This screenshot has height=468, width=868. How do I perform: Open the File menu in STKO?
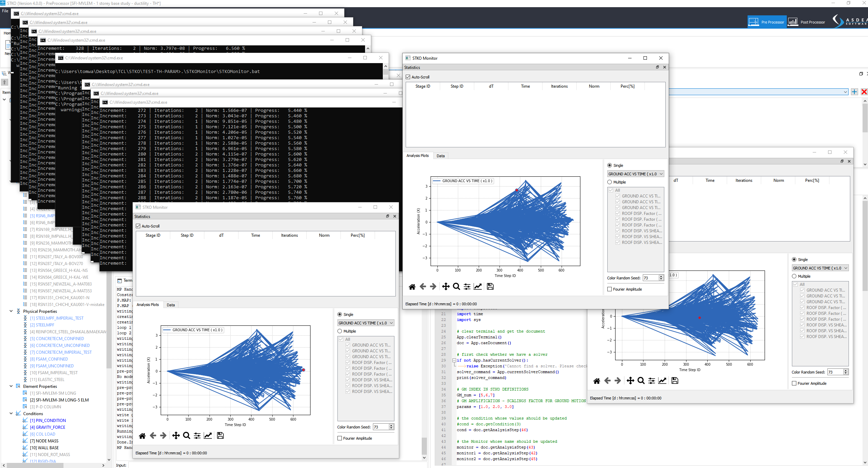pos(5,11)
